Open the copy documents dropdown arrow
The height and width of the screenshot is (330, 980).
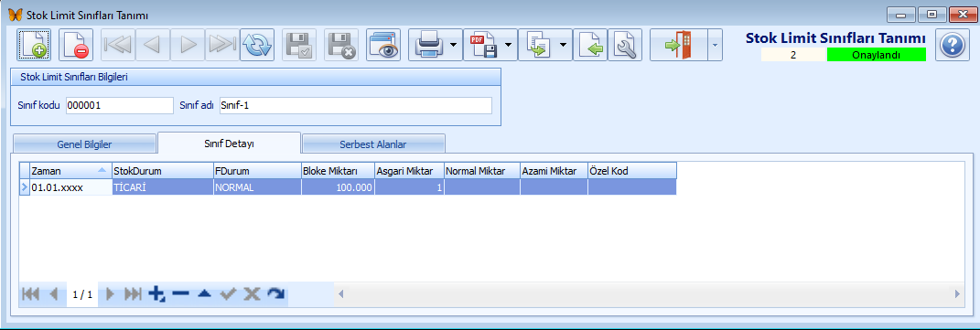point(564,45)
